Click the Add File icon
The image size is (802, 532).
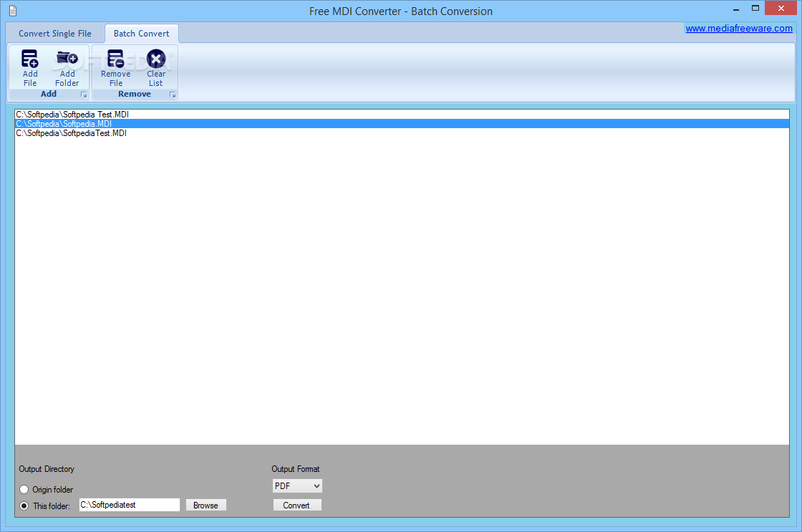pyautogui.click(x=29, y=59)
